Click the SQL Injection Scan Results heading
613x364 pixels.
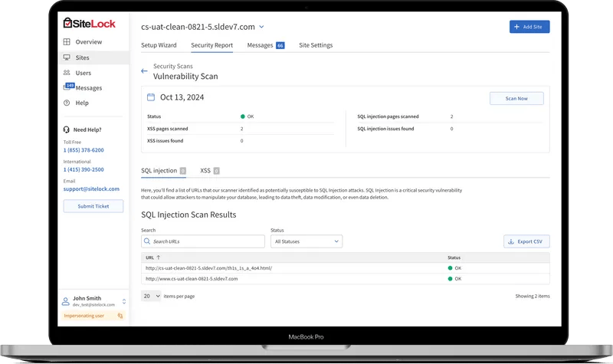pos(188,215)
